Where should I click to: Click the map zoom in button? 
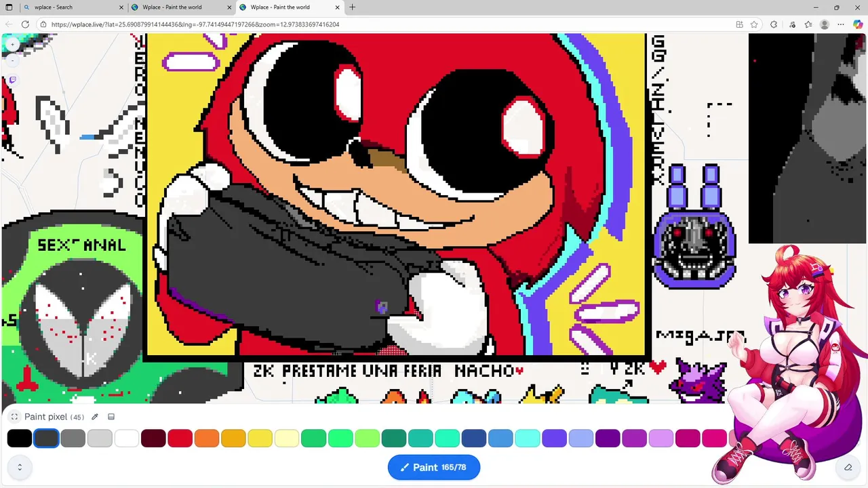click(12, 44)
